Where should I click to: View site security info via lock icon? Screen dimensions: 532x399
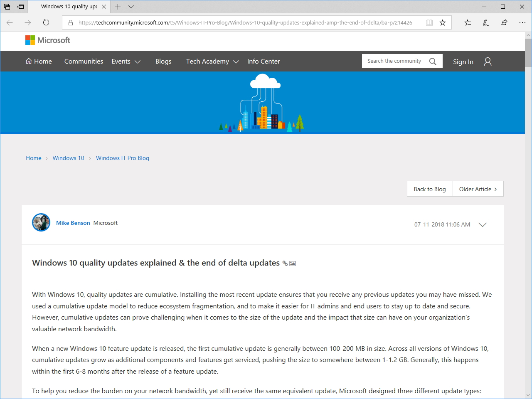click(71, 23)
